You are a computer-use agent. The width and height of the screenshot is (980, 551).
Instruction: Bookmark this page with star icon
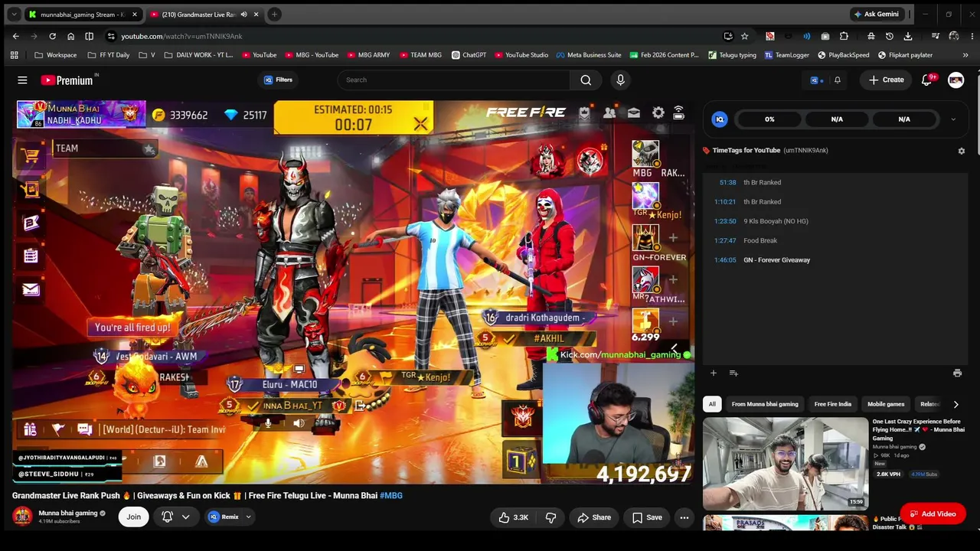pos(744,36)
